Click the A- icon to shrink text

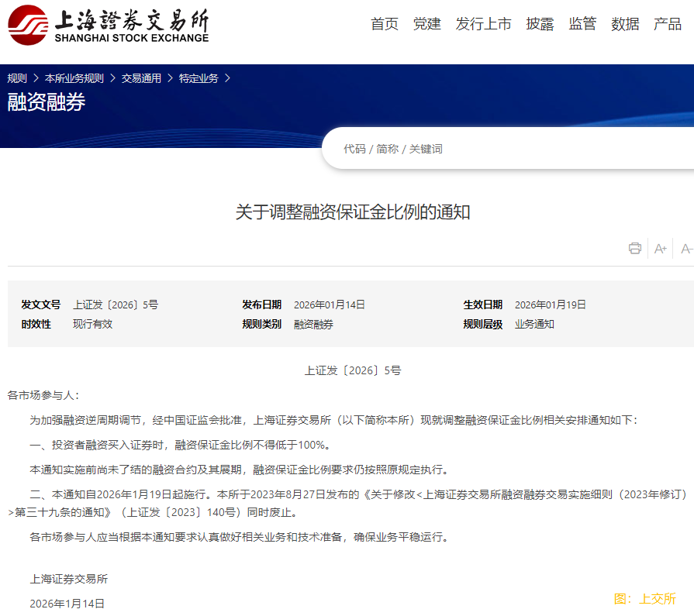tap(685, 248)
